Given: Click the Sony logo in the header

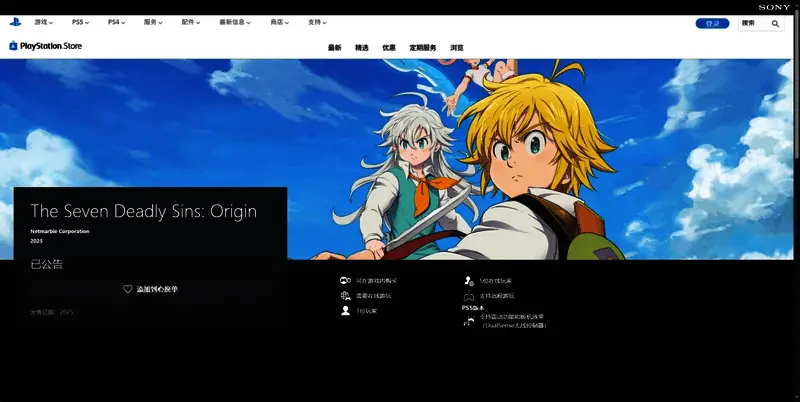Looking at the screenshot, I should point(774,7).
